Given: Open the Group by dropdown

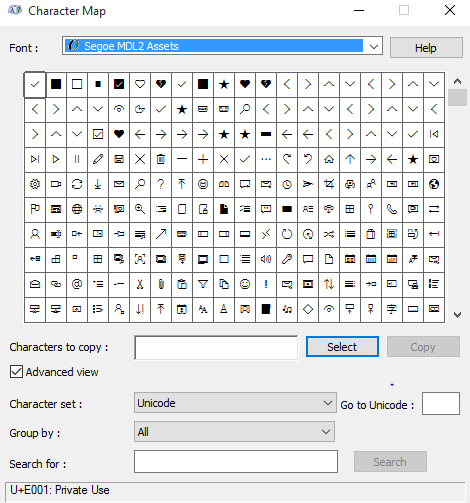Looking at the screenshot, I should pos(234,432).
